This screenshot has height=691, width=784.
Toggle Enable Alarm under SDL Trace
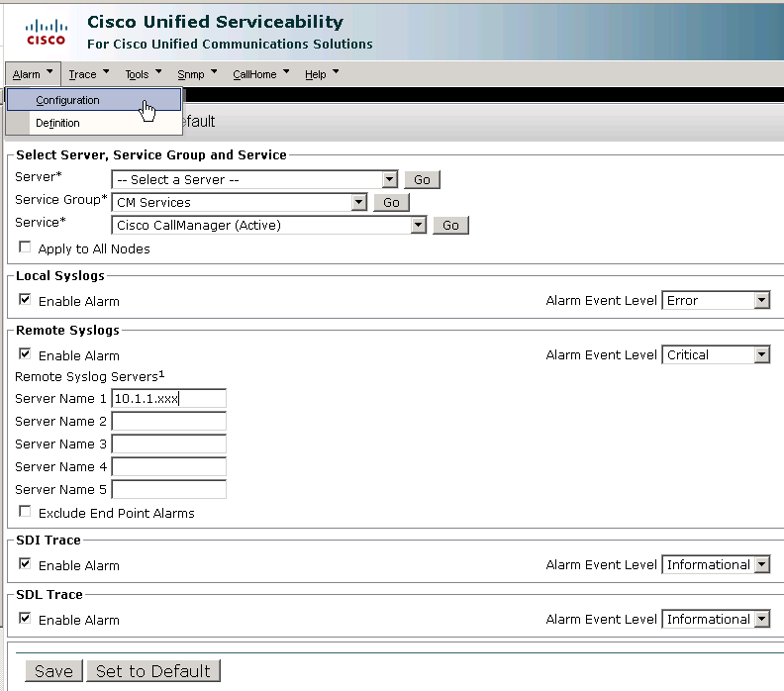click(25, 619)
